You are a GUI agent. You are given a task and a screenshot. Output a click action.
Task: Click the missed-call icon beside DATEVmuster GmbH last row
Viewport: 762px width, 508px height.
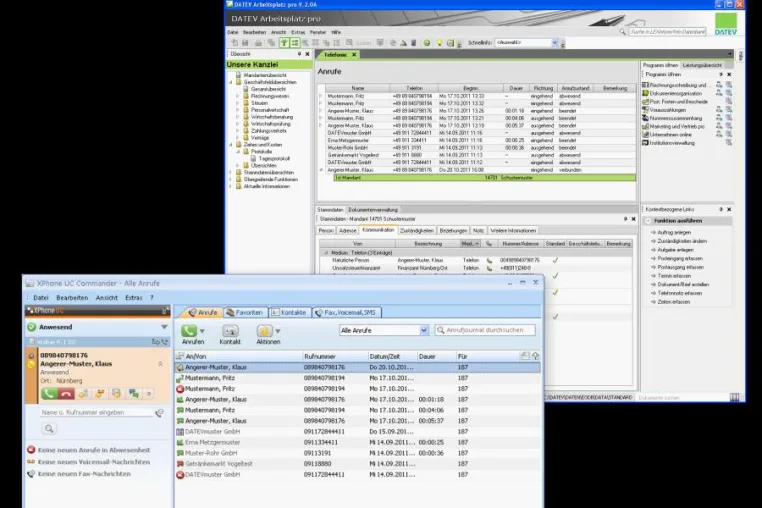[x=180, y=475]
